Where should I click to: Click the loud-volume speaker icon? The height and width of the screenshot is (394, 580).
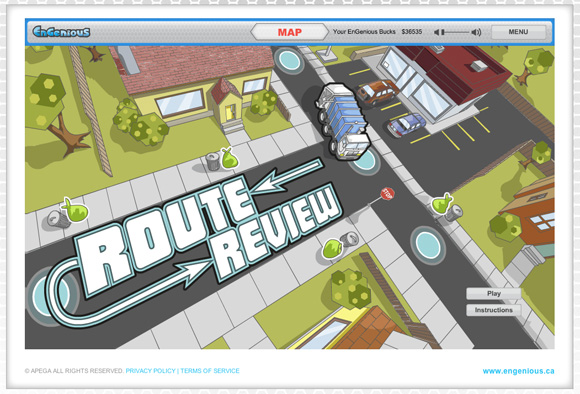pos(477,32)
